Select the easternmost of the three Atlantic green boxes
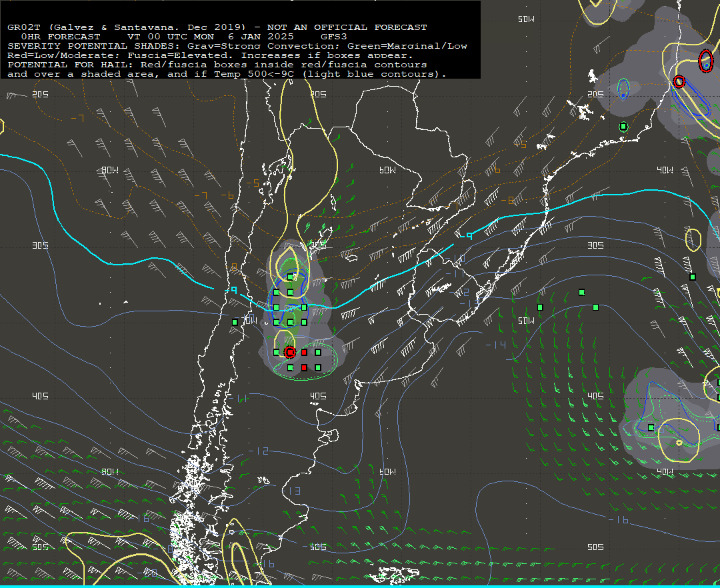The height and width of the screenshot is (588, 720). click(595, 307)
